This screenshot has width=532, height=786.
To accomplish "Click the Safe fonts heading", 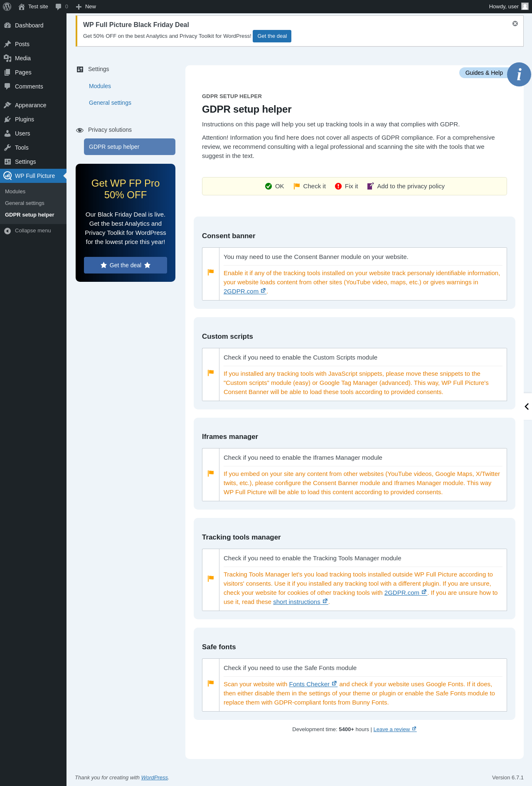I will pyautogui.click(x=219, y=647).
